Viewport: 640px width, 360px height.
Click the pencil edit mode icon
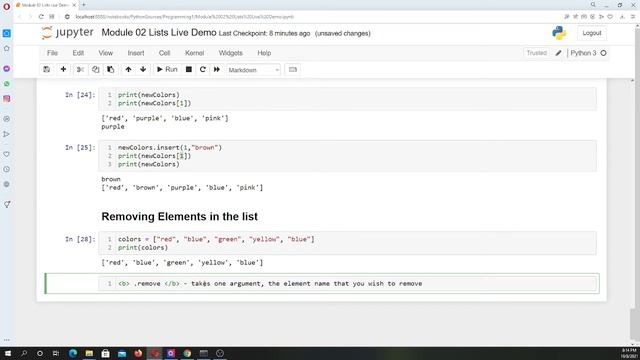click(x=558, y=53)
